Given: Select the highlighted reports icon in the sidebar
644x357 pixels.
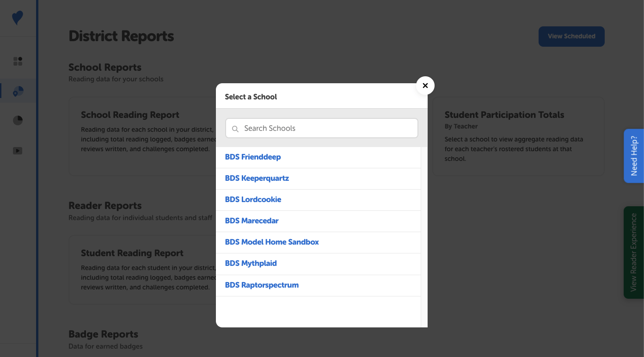Looking at the screenshot, I should point(17,91).
